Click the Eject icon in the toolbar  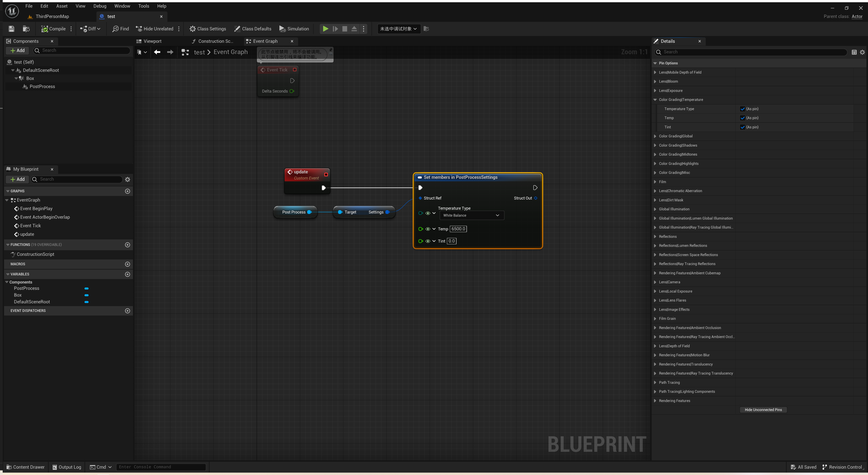click(354, 29)
